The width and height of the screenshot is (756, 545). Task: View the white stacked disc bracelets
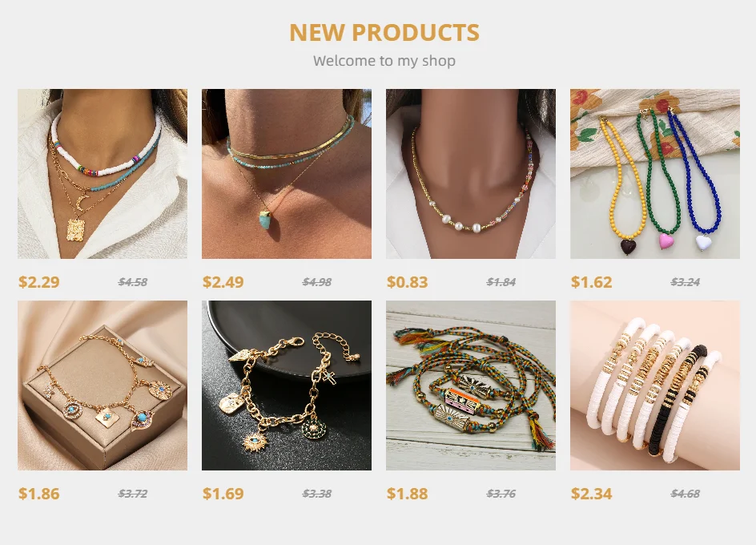(655, 386)
